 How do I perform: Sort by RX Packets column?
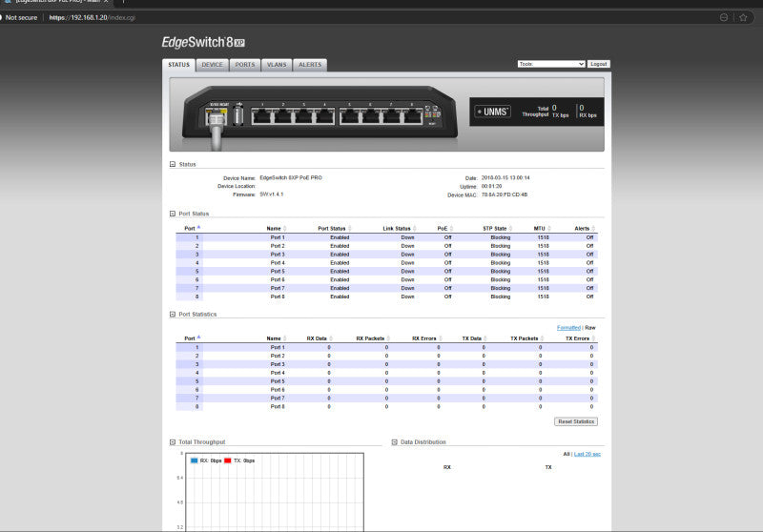[373, 338]
